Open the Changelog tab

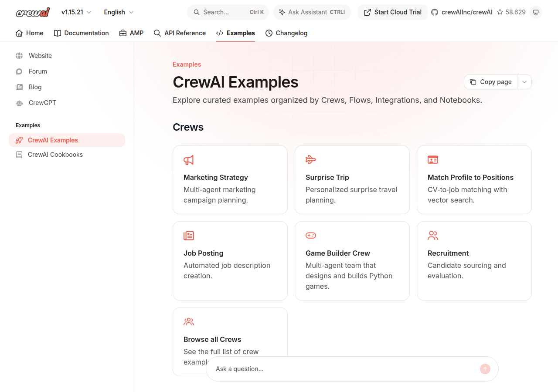click(x=286, y=33)
